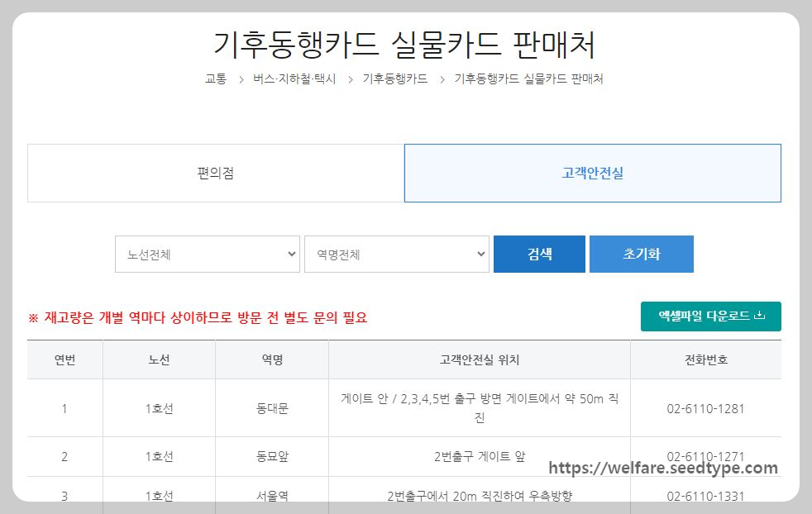Click the 초기화 reset button
Screen dimensions: 812x514
click(642, 254)
